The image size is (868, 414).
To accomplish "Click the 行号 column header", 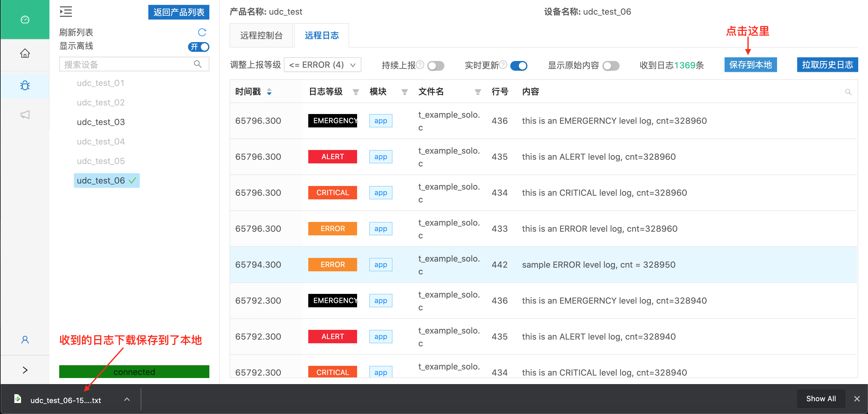I will coord(500,91).
